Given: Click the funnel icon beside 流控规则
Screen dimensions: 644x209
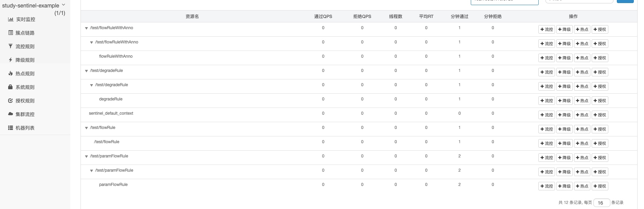Looking at the screenshot, I should pos(11,46).
